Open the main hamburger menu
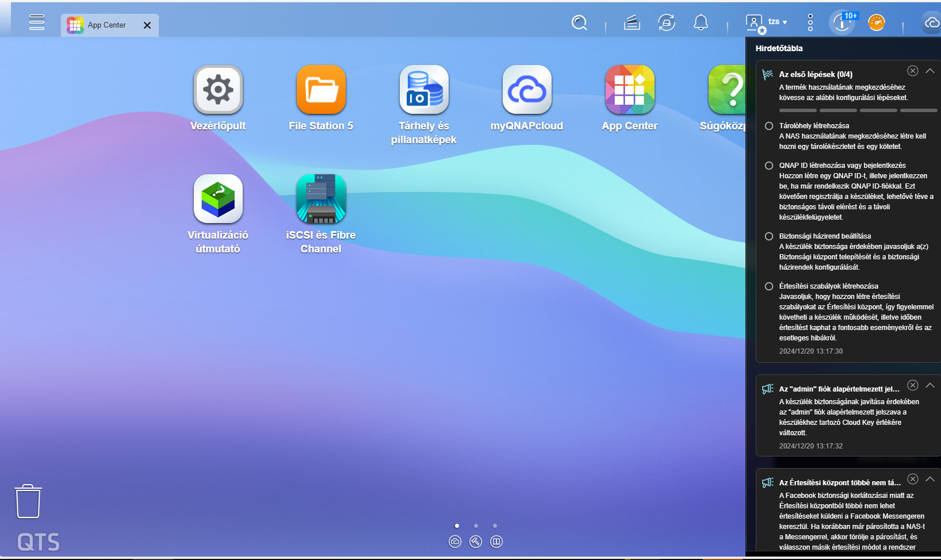Screen dimensions: 941x560 tap(37, 22)
